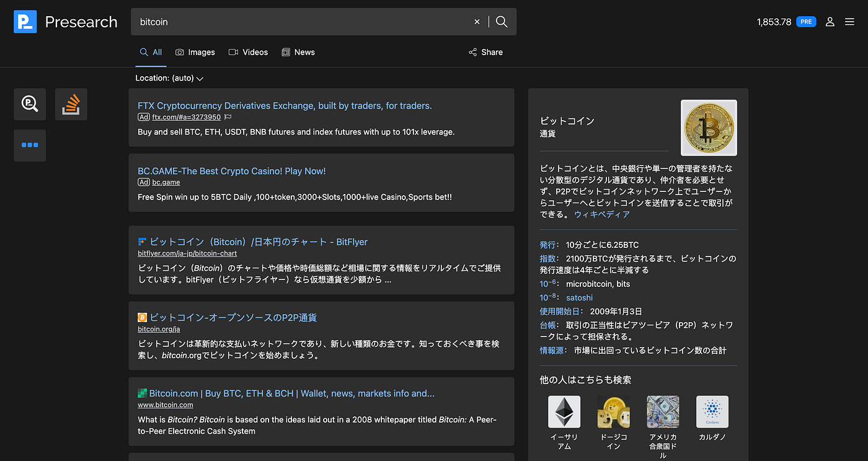This screenshot has height=461, width=868.
Task: Click the Ad badge on FTX result
Action: (x=144, y=117)
